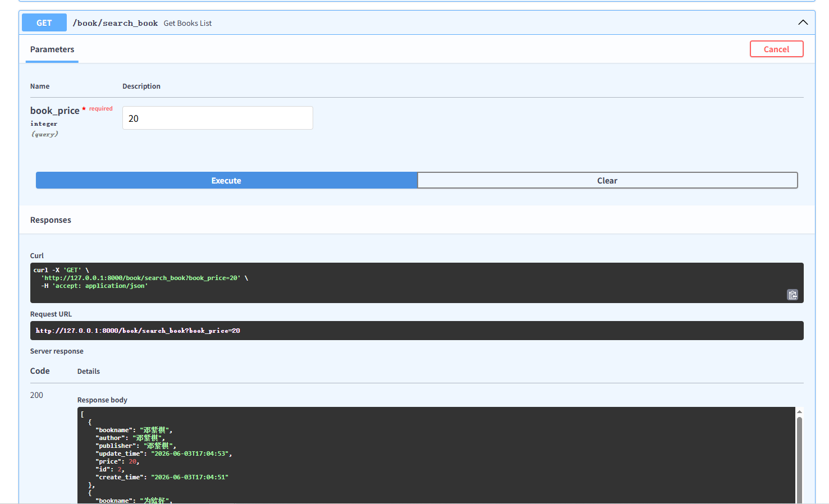The height and width of the screenshot is (504, 829).
Task: Click the book_price parameter name
Action: tap(54, 111)
